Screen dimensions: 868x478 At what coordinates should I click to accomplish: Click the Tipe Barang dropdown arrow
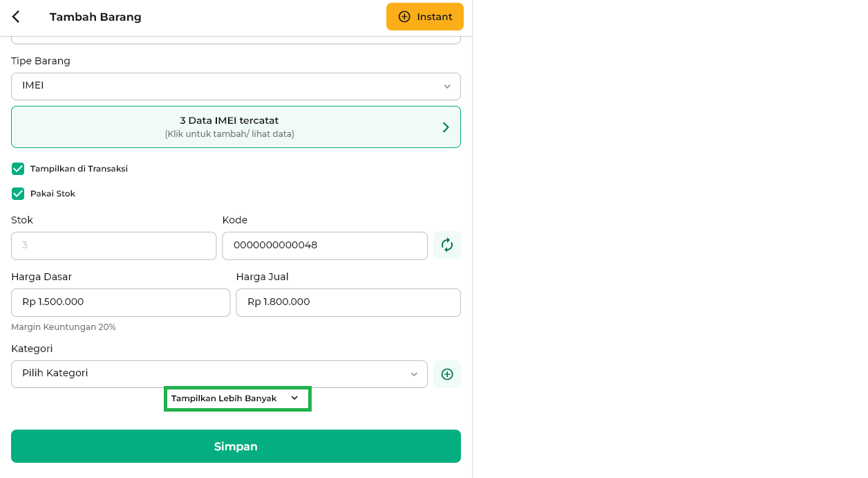click(447, 86)
